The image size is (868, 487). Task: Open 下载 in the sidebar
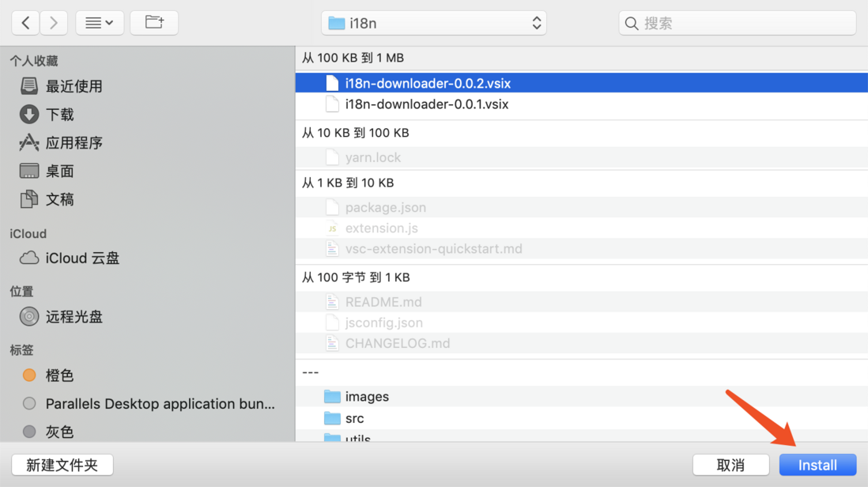[x=60, y=115]
